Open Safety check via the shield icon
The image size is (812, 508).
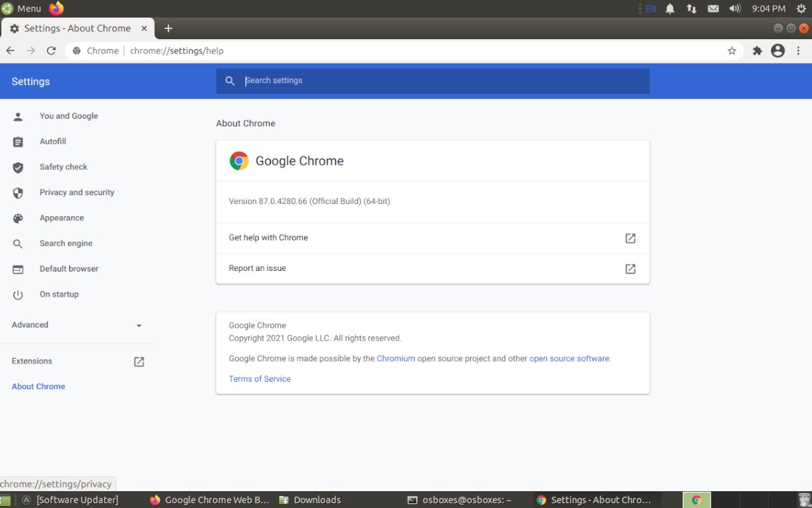[x=17, y=167]
